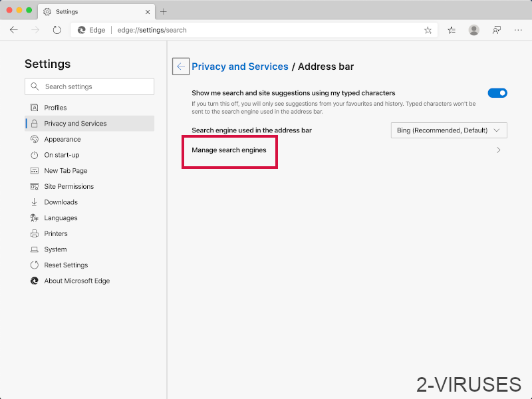Screen dimensions: 532x399
Task: Reload the page with refresh icon
Action: tap(57, 30)
